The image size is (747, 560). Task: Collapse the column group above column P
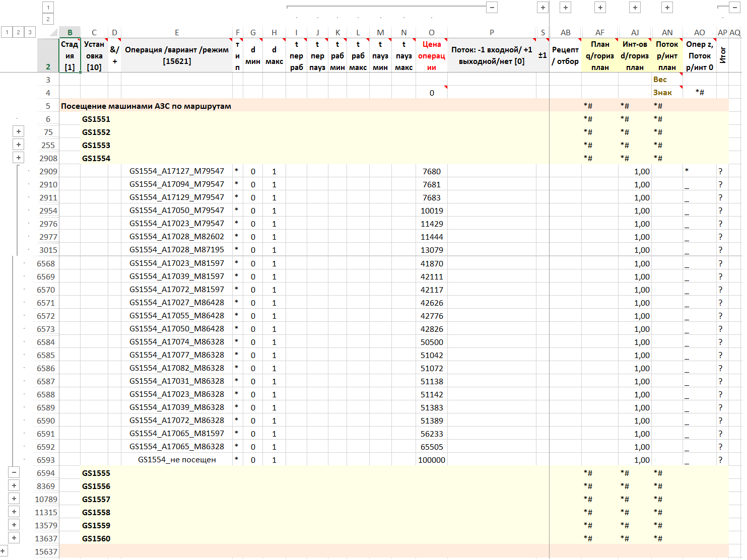(492, 8)
